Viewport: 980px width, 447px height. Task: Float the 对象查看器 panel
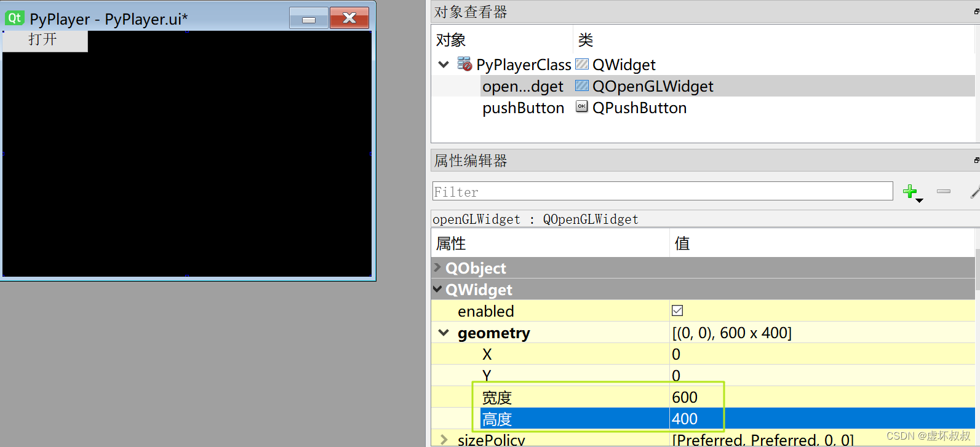tap(976, 12)
